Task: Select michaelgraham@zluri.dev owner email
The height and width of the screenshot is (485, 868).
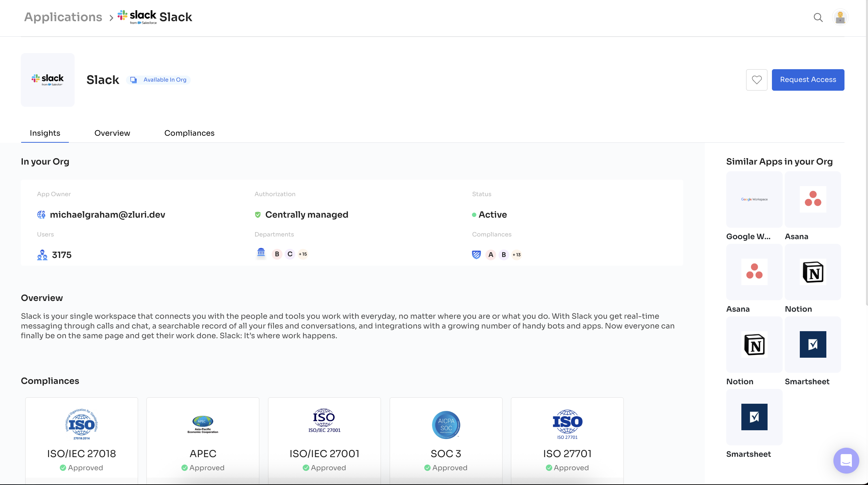Action: (107, 215)
